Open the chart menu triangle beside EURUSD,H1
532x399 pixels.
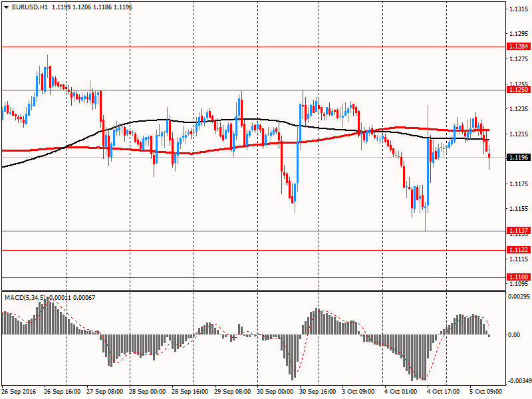click(x=7, y=7)
